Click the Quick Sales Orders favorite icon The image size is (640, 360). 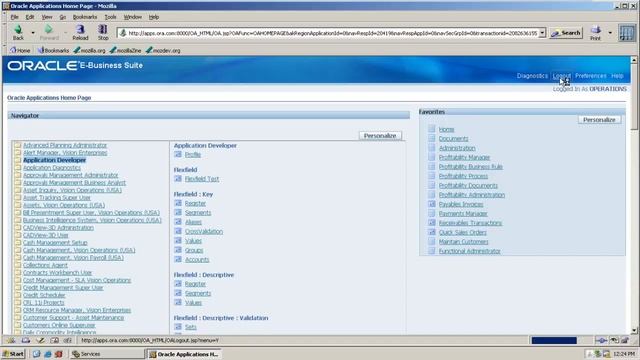pyautogui.click(x=432, y=232)
